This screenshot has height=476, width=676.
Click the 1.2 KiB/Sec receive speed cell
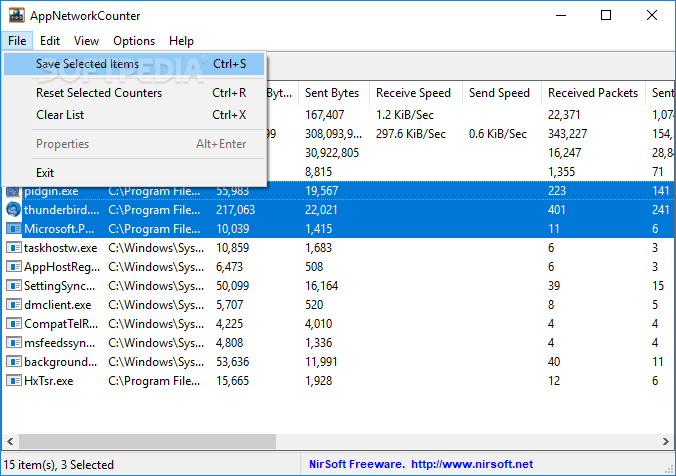tap(404, 115)
